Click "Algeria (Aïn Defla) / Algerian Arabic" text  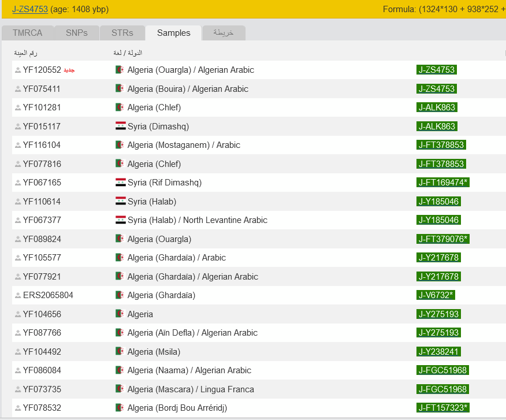pos(193,333)
